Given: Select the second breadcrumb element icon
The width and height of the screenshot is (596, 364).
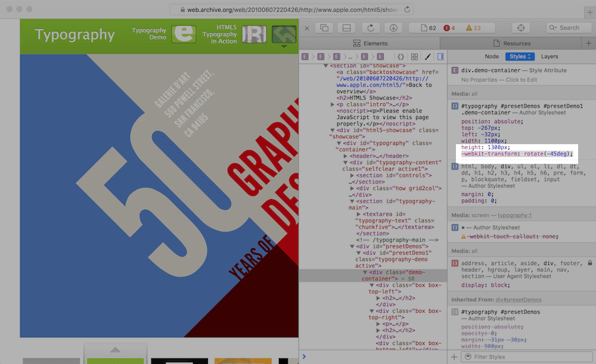Looking at the screenshot, I should 321,57.
